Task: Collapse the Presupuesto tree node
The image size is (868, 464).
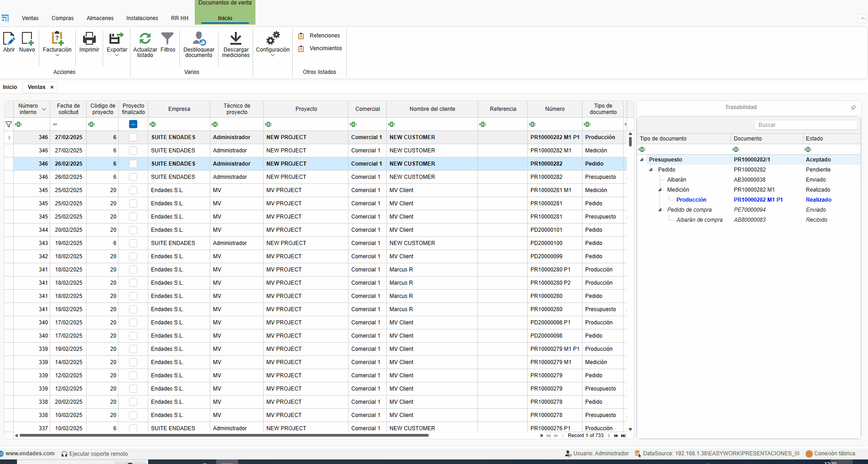Action: [x=642, y=160]
